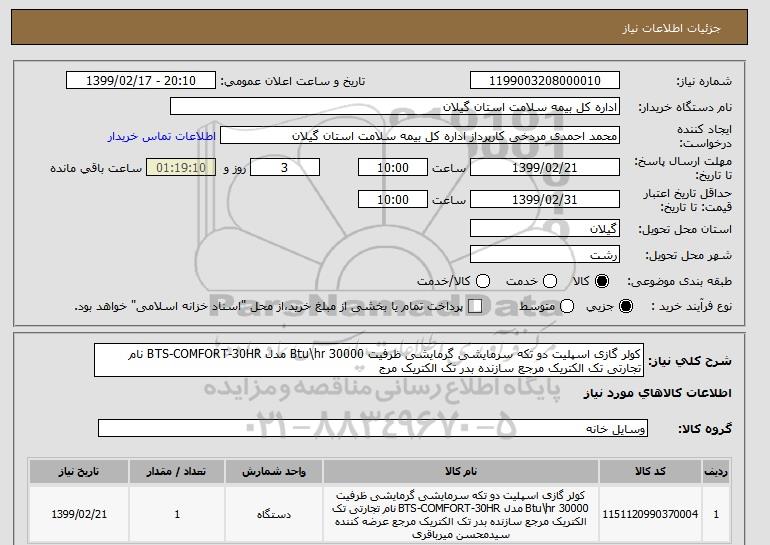This screenshot has height=545, width=770.
Task: Click the واحد شمارش column header
Action: click(274, 471)
